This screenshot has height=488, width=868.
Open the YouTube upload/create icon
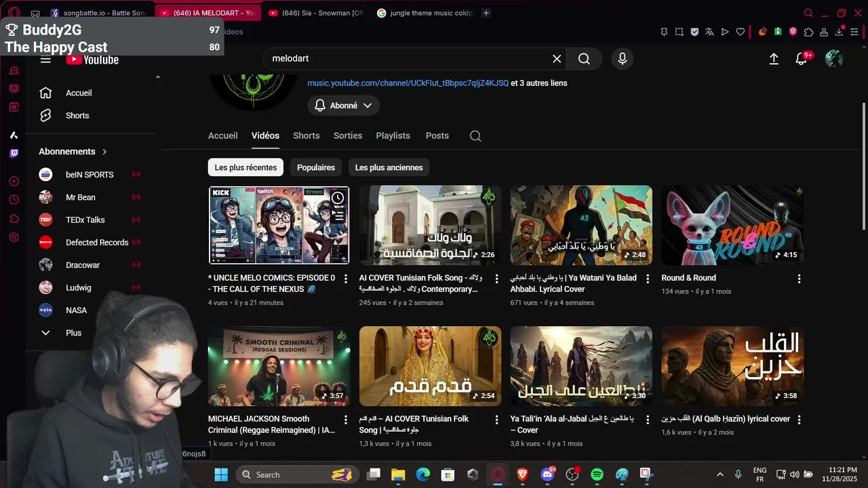tap(774, 59)
